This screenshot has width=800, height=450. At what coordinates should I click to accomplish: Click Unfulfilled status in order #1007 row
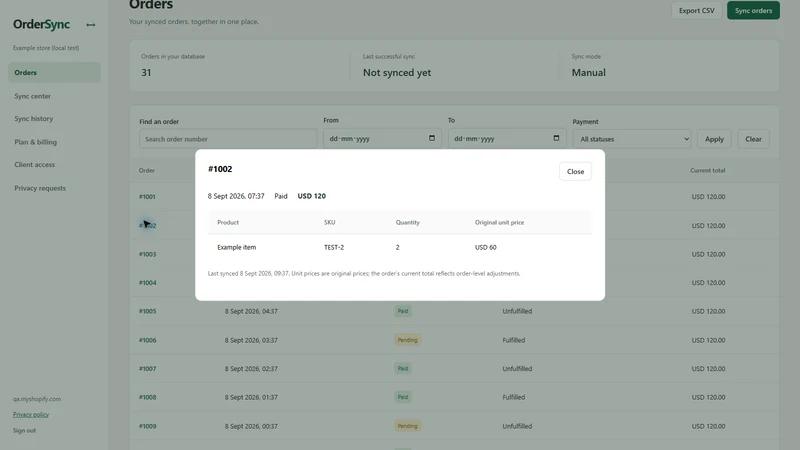point(517,368)
